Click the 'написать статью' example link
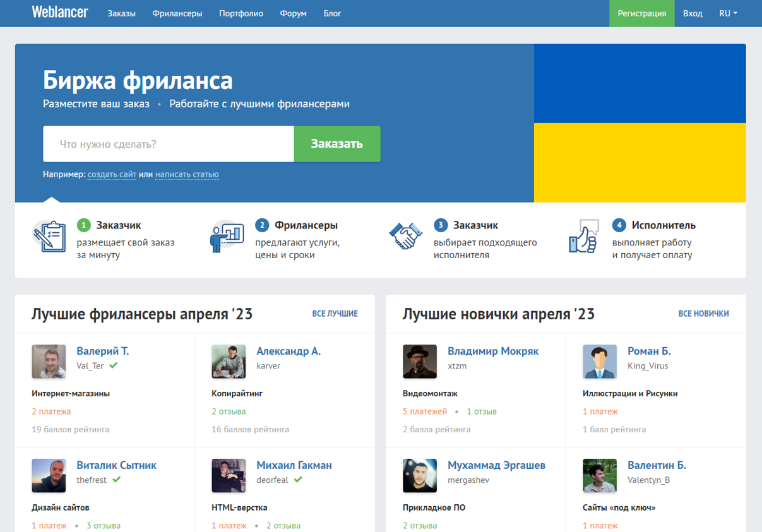The image size is (762, 532). point(187,174)
